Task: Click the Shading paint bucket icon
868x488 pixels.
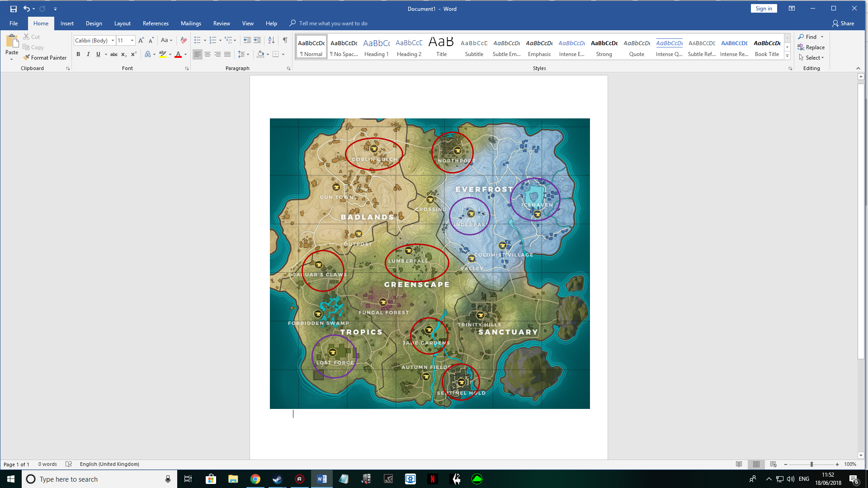Action: pos(260,54)
